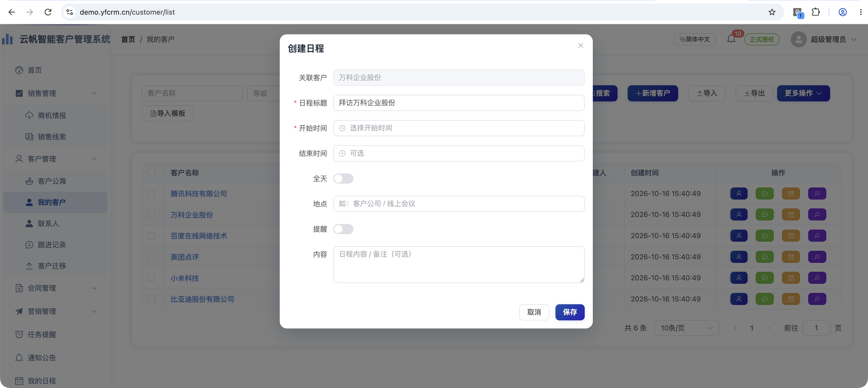The height and width of the screenshot is (388, 868).
Task: Click blue contact icon in first table row
Action: [x=739, y=193]
